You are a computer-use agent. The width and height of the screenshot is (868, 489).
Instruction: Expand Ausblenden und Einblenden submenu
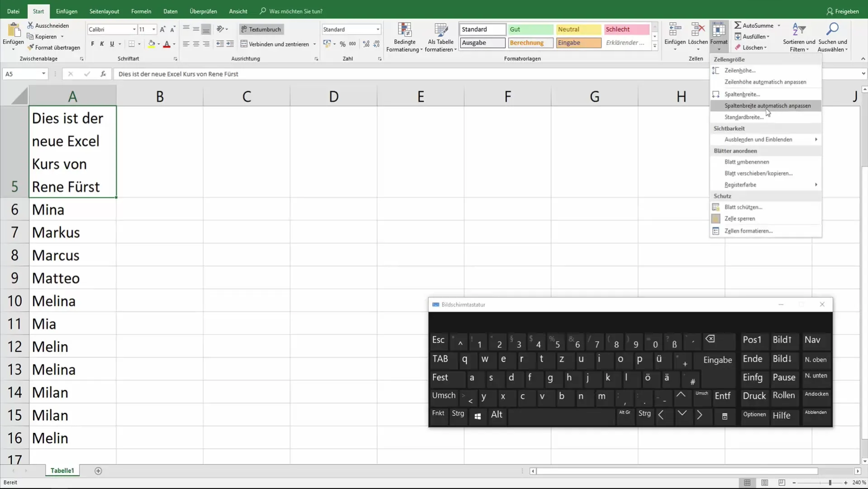[x=765, y=139]
